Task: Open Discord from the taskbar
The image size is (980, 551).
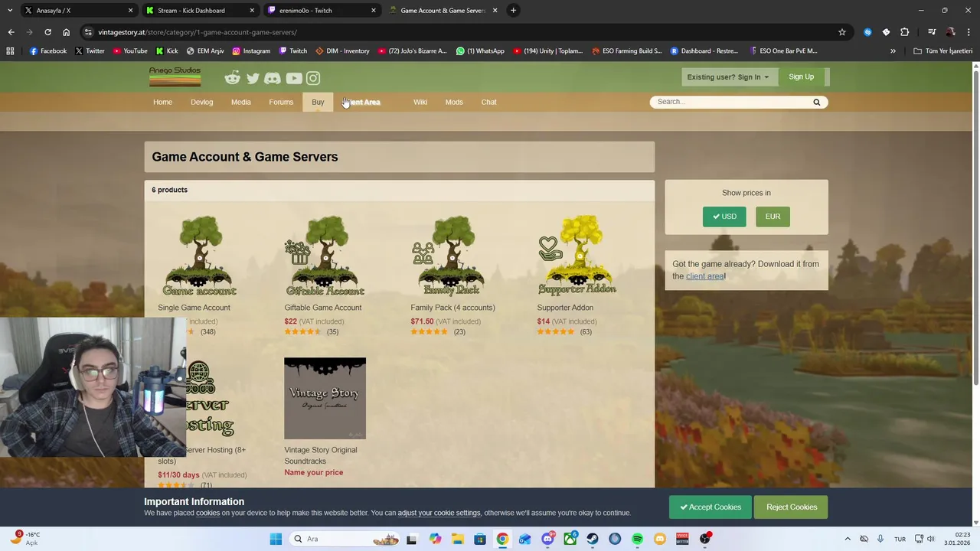Action: click(x=547, y=539)
